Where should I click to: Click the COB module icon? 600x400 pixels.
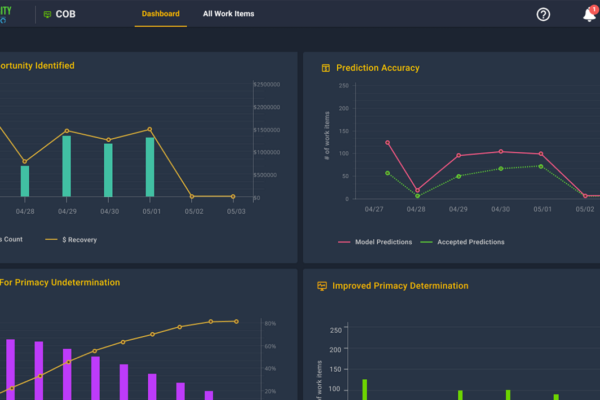pyautogui.click(x=47, y=15)
